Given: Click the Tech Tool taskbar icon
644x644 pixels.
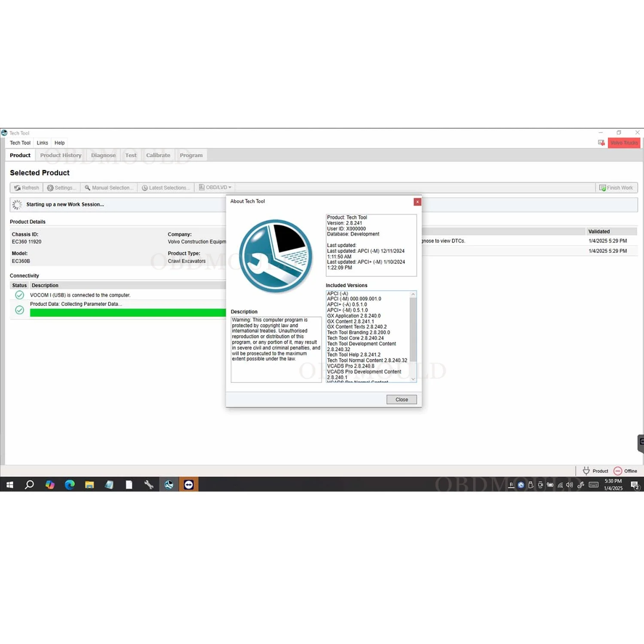Looking at the screenshot, I should click(x=169, y=485).
